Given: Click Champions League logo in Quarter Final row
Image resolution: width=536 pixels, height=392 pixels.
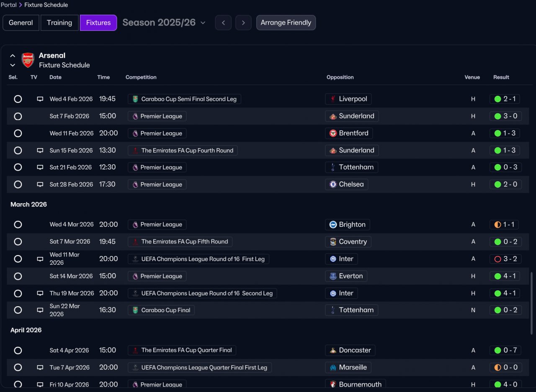Looking at the screenshot, I should 135,368.
